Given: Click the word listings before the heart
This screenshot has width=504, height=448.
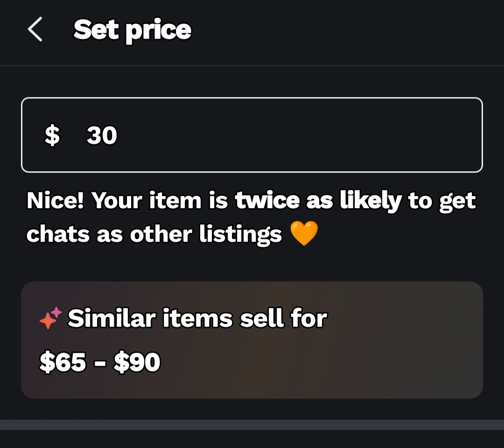Looking at the screenshot, I should [x=241, y=234].
